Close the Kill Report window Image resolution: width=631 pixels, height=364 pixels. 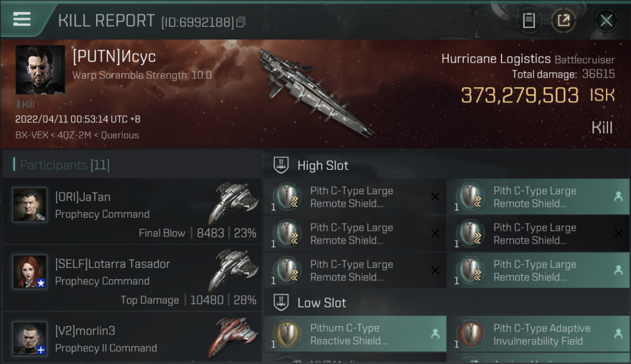tap(606, 20)
